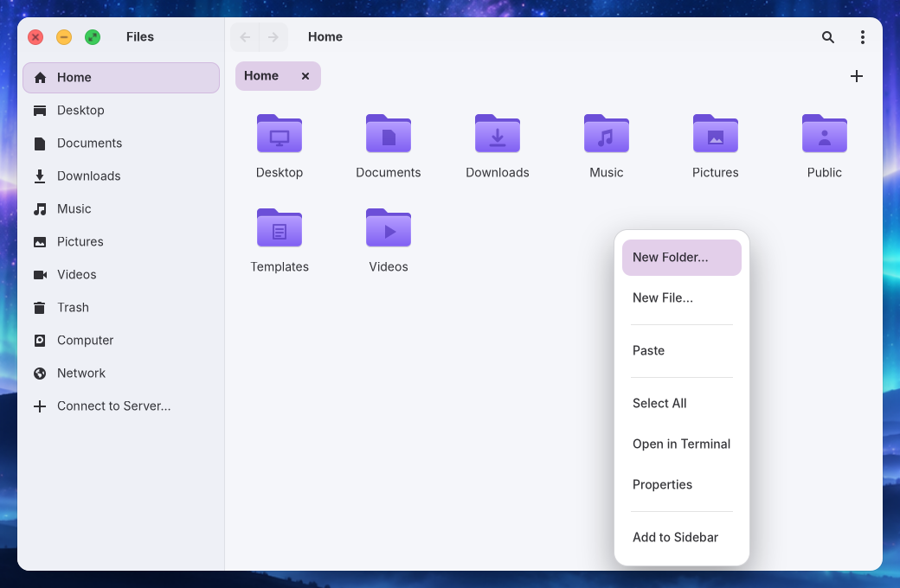Open the Public folder icon
900x588 pixels.
(x=825, y=134)
